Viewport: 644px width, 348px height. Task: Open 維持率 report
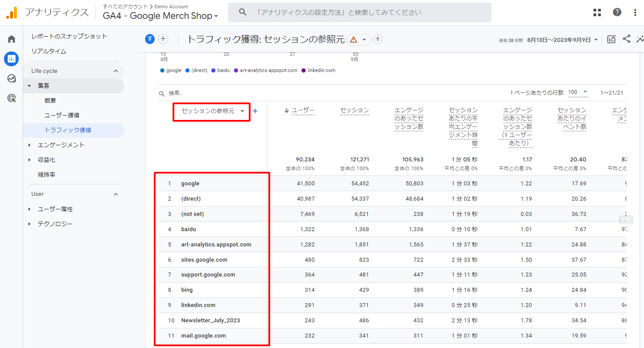point(47,175)
